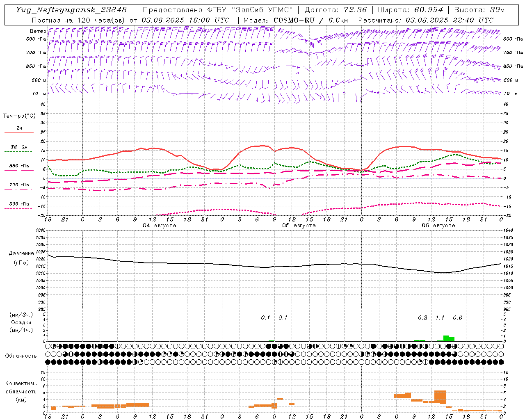
Task: Click the 'Осадки' precipitation label
Action: tap(21, 322)
